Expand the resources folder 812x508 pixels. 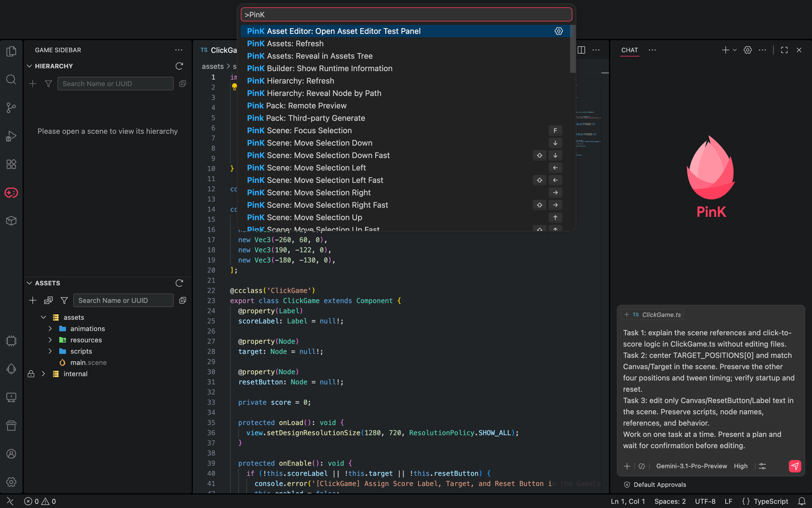50,340
